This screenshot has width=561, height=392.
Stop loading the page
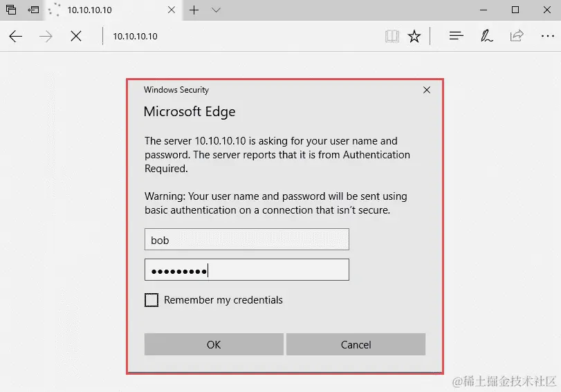tap(76, 36)
